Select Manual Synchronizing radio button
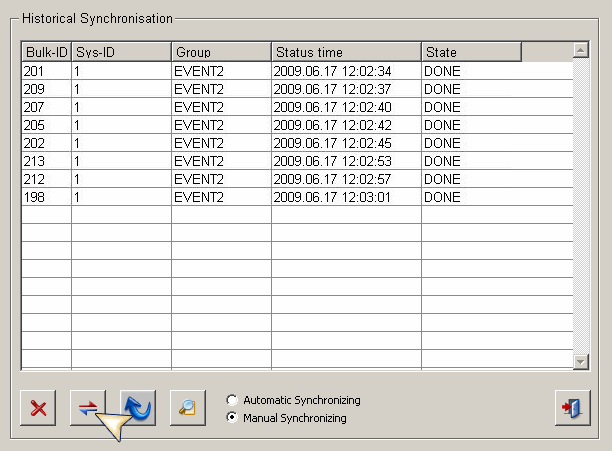612x451 pixels. click(233, 418)
